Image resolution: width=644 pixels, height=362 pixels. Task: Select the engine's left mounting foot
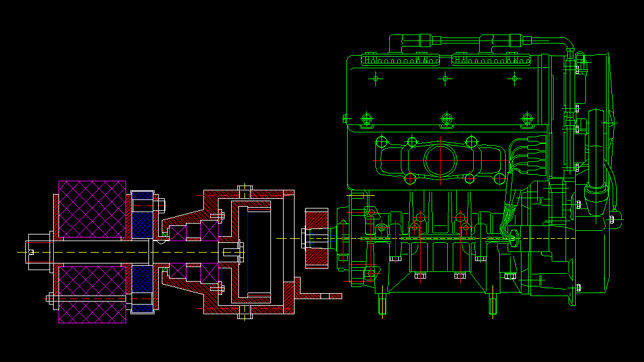(382, 304)
